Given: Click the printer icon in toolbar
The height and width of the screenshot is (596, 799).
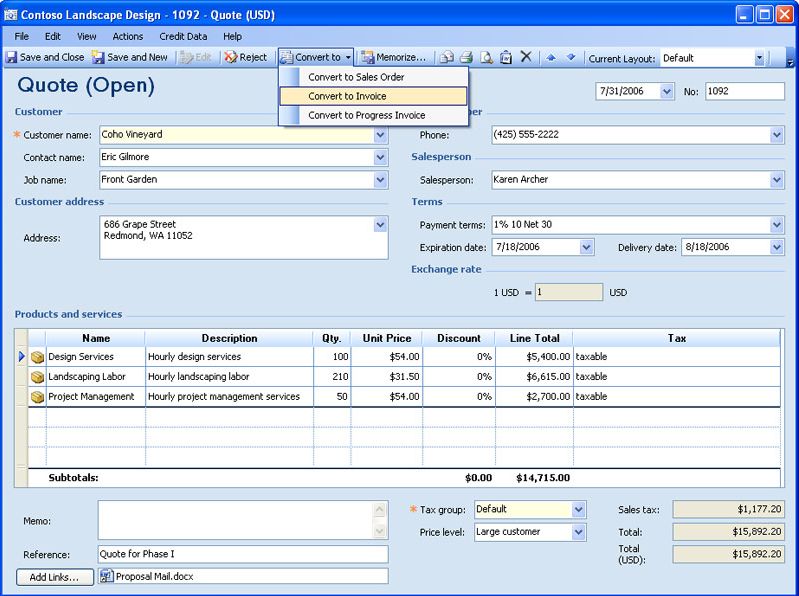Looking at the screenshot, I should [466, 57].
